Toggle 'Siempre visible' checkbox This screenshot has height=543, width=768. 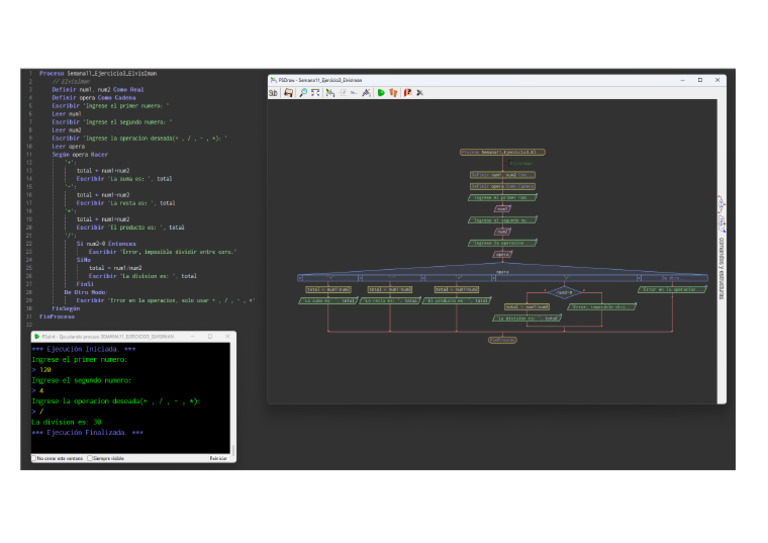[x=90, y=458]
